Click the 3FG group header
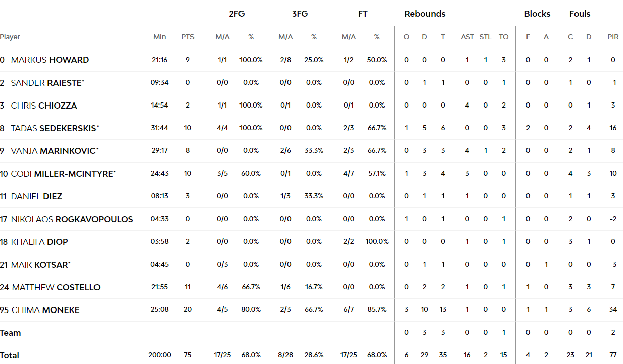 300,14
